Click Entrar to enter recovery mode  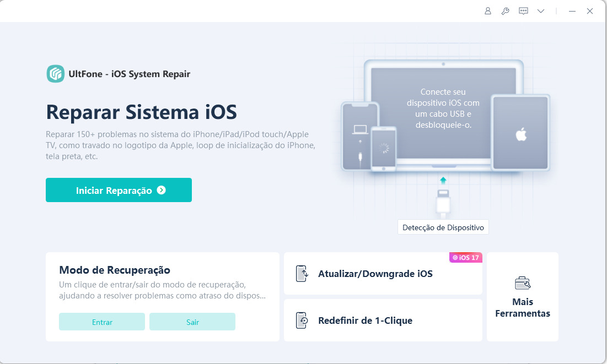point(102,322)
